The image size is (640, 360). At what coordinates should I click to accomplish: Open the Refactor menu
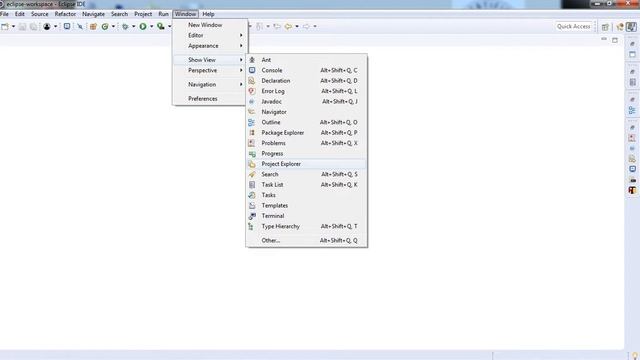[65, 14]
